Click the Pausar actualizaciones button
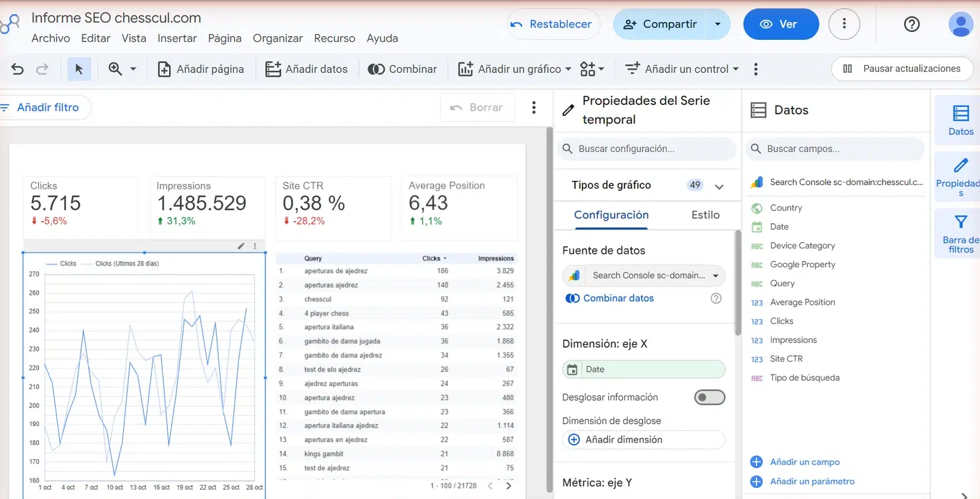The height and width of the screenshot is (499, 980). click(902, 69)
